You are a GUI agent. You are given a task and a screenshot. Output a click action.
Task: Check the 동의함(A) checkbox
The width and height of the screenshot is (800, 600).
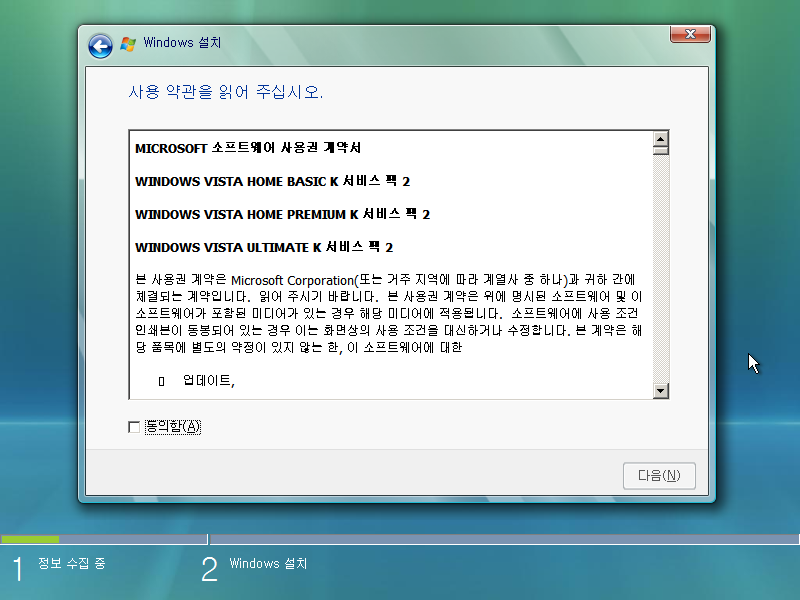(x=134, y=427)
